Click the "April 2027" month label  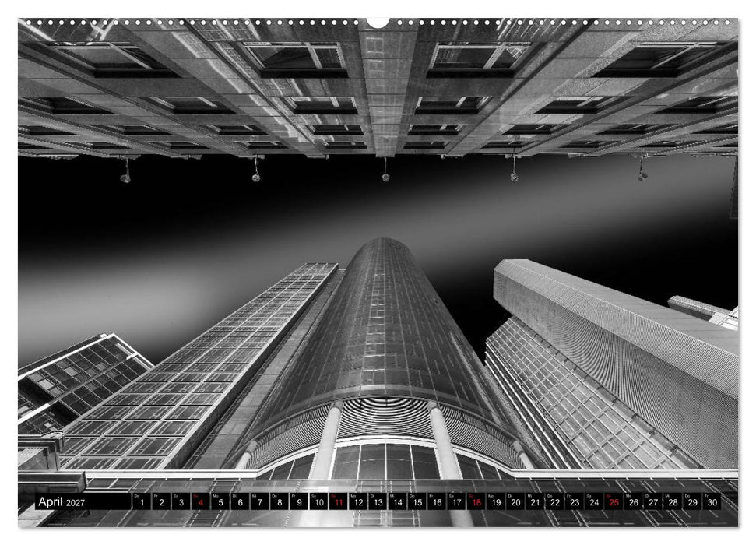click(x=62, y=501)
